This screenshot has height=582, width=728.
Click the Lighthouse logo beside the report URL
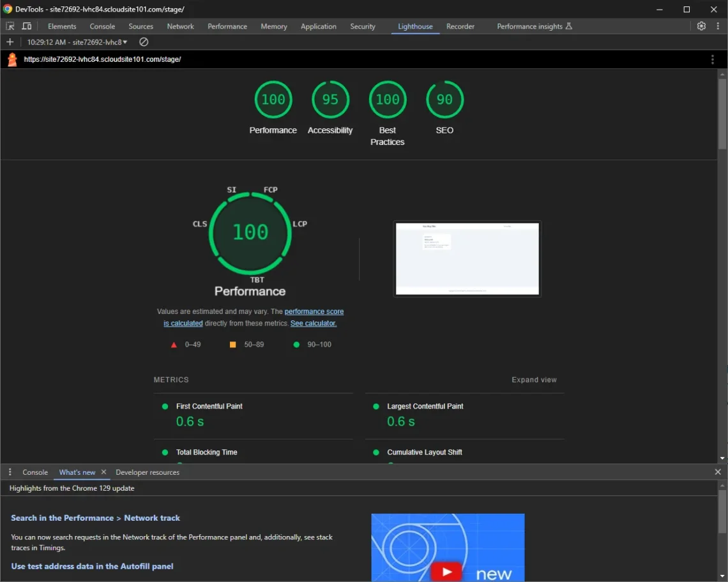pos(11,59)
